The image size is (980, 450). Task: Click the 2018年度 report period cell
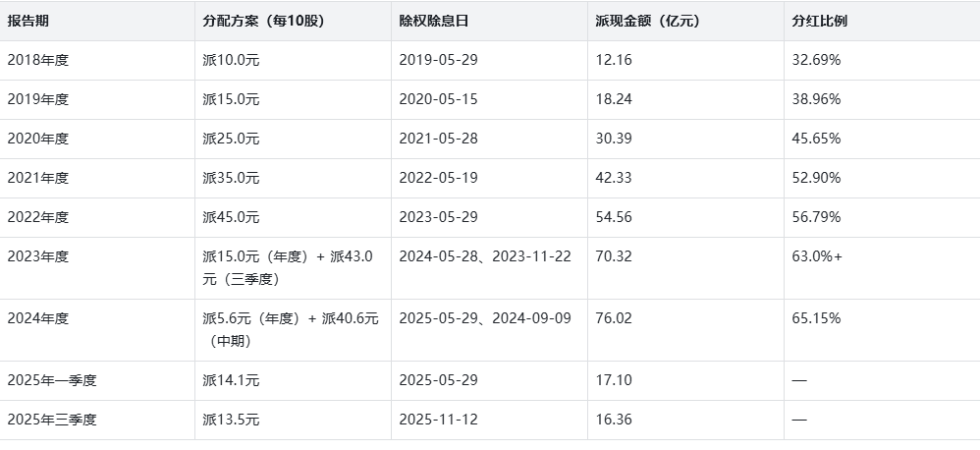(x=38, y=60)
